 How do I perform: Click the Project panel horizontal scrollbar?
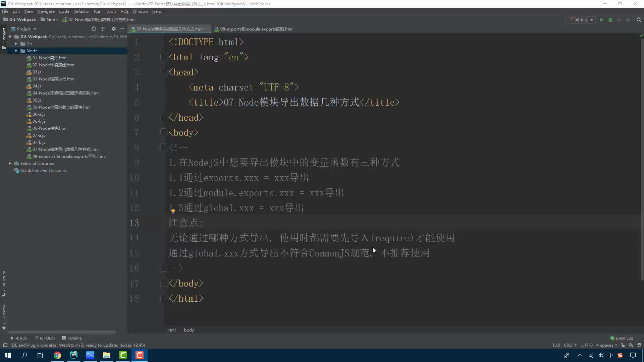point(62,332)
